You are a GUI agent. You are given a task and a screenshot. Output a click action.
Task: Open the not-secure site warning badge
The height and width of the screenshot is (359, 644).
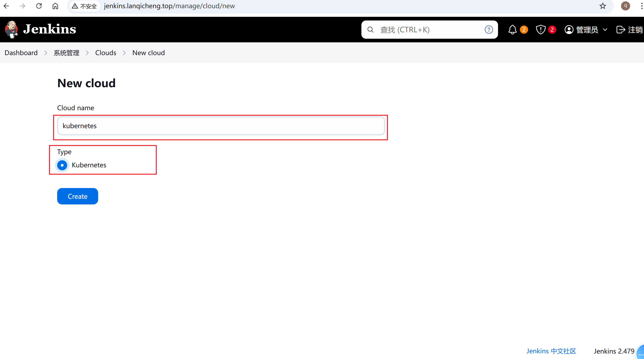click(x=84, y=6)
